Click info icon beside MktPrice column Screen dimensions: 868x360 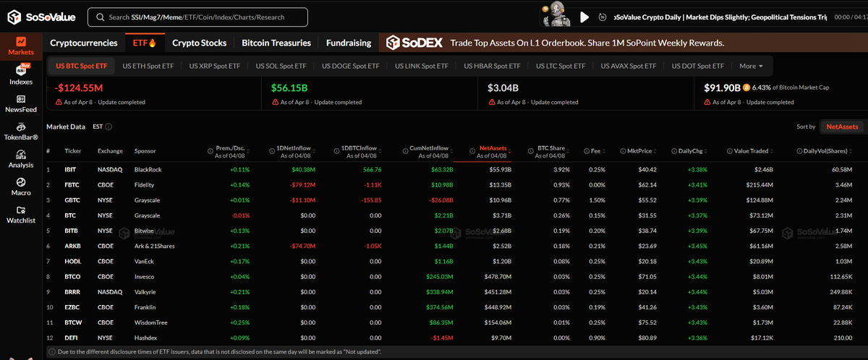(x=621, y=151)
